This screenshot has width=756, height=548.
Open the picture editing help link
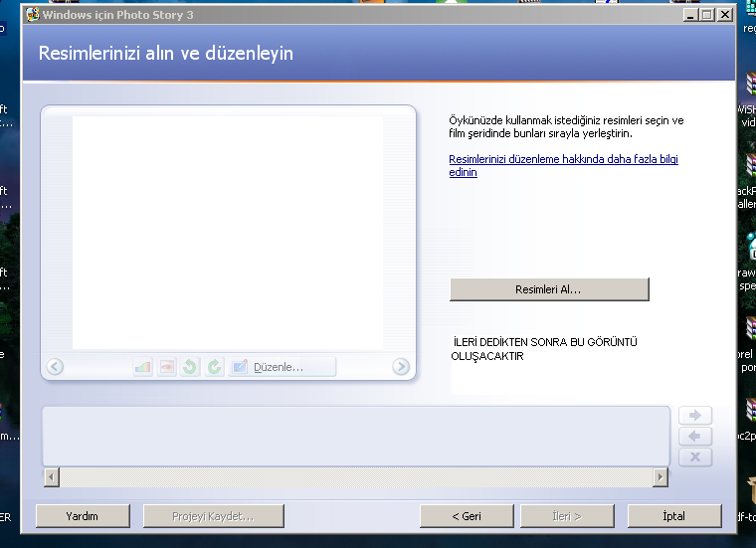coord(563,165)
